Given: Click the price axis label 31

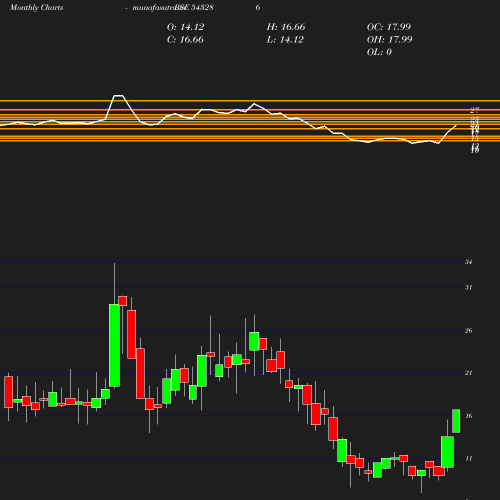Looking at the screenshot, I should click(x=469, y=287).
